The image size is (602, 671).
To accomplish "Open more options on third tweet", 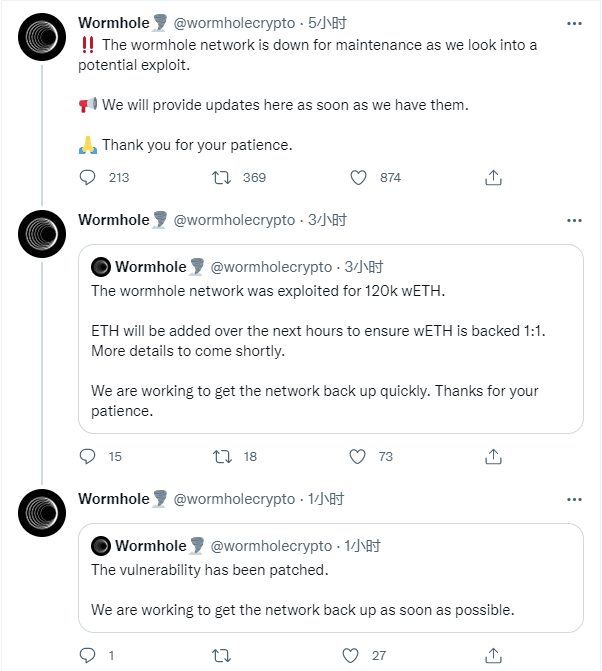I will (573, 499).
